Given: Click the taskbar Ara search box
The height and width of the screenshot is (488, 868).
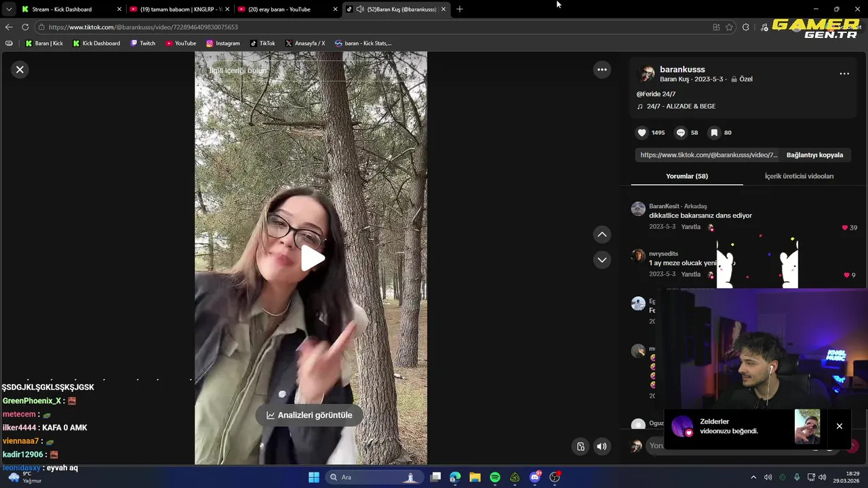Looking at the screenshot, I should pyautogui.click(x=374, y=477).
